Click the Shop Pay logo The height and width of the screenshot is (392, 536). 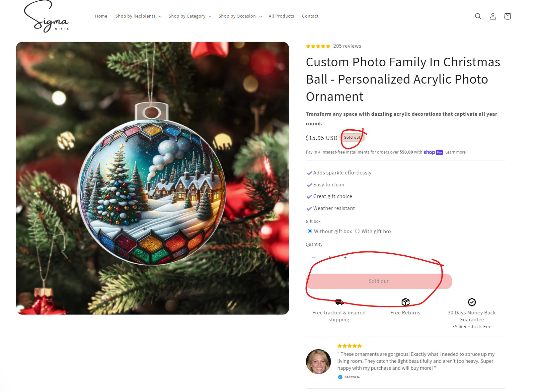point(433,152)
